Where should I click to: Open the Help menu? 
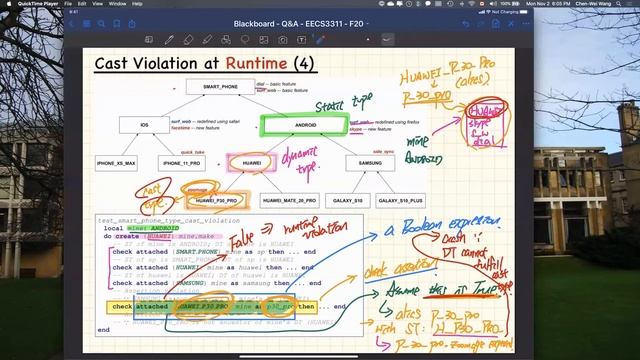137,4
